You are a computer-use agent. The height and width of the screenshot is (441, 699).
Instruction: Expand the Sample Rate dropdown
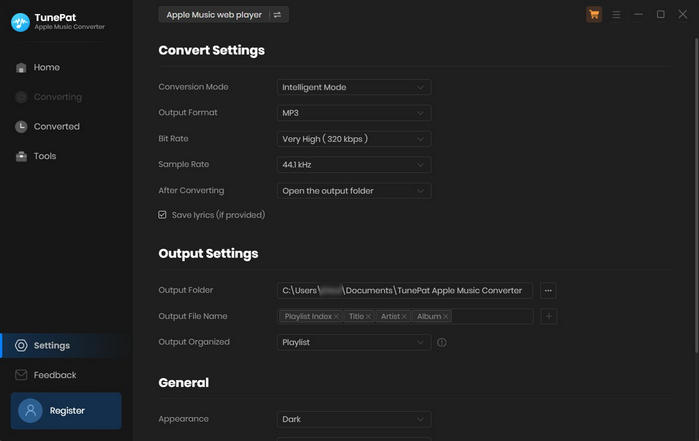(x=354, y=165)
